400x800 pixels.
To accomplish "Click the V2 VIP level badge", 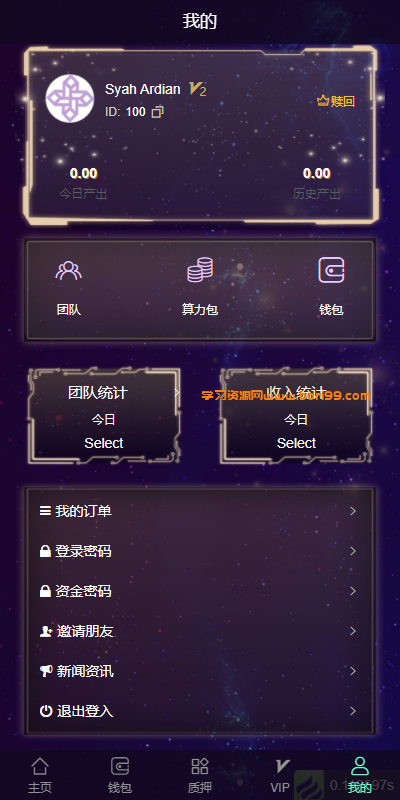I will [197, 90].
